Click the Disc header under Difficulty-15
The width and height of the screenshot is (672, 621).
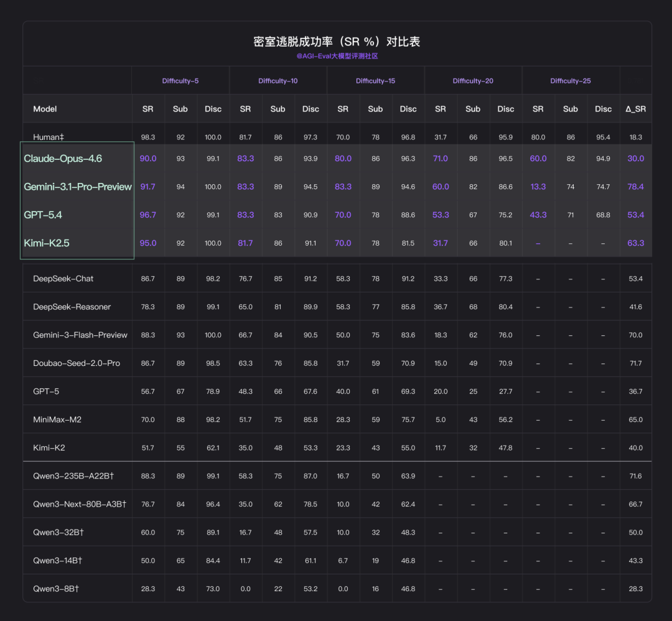[408, 109]
